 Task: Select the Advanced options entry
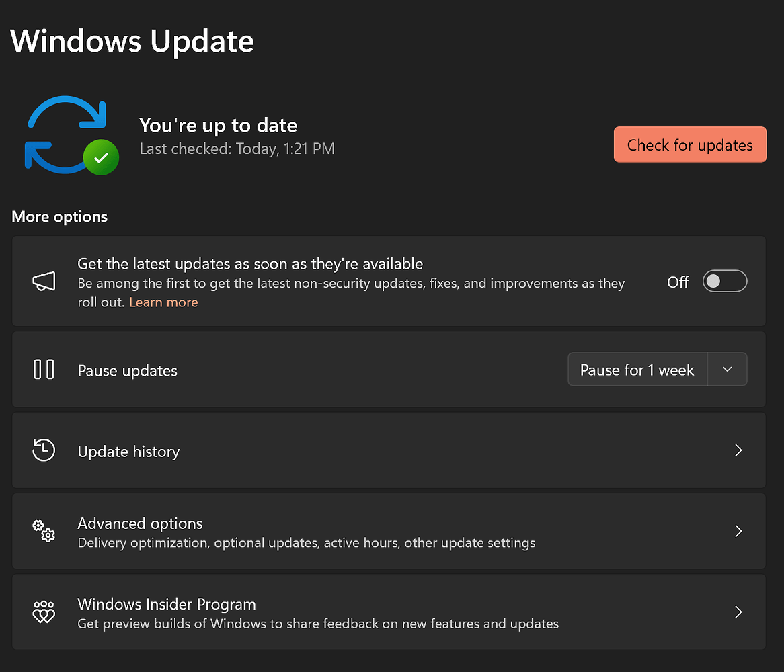tap(140, 523)
